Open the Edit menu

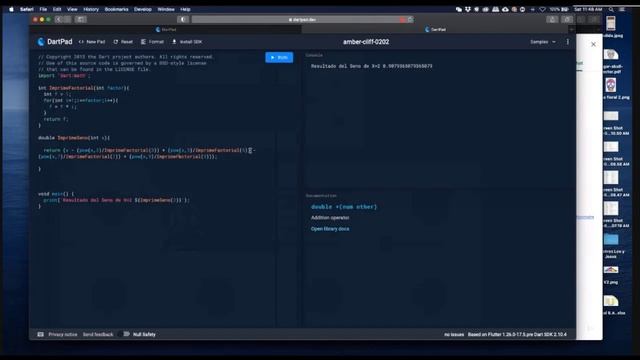pyautogui.click(x=57, y=9)
